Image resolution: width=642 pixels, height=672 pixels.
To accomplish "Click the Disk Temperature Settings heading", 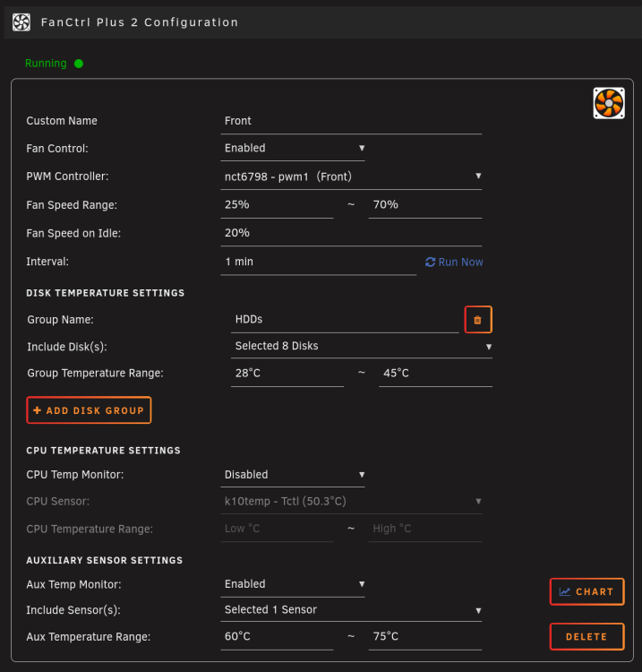I will pyautogui.click(x=106, y=293).
